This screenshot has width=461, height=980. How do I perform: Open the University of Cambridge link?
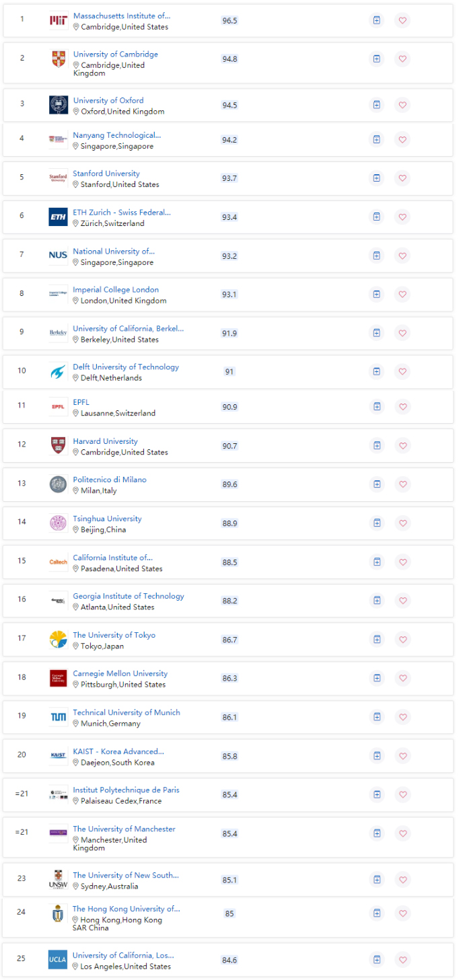pos(116,54)
